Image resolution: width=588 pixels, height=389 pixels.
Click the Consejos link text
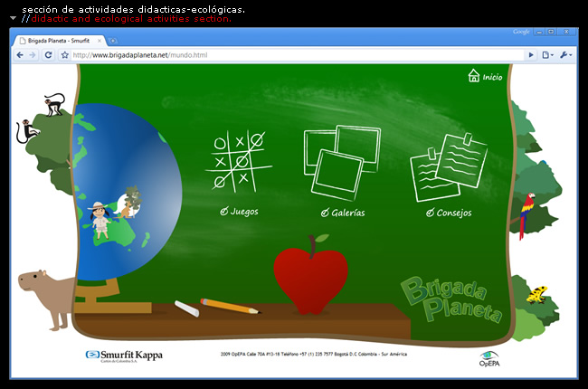coord(453,213)
